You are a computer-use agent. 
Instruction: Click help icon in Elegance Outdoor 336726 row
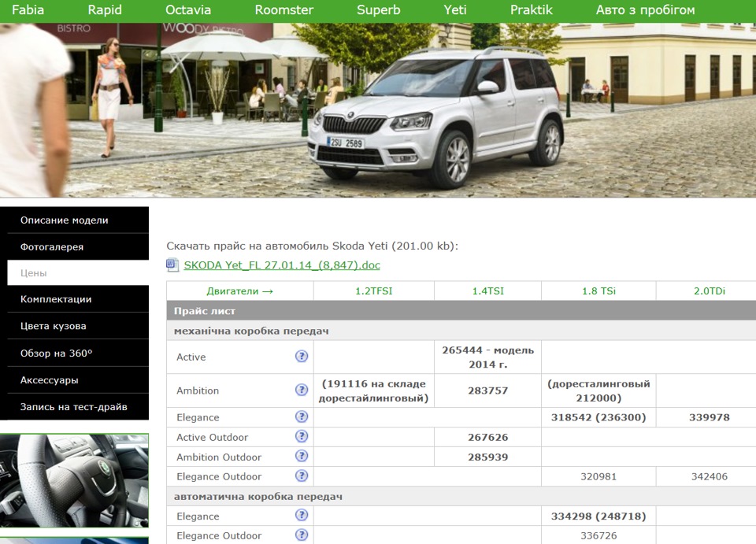(302, 535)
